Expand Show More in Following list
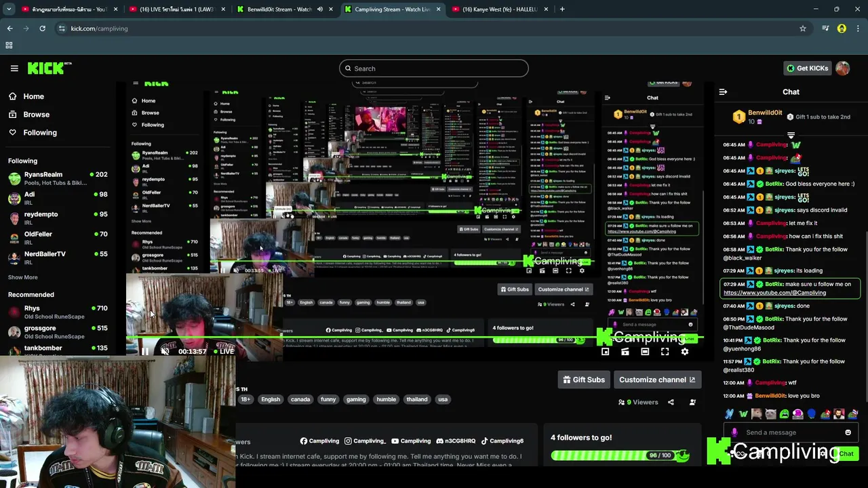Viewport: 868px width, 488px height. click(x=22, y=277)
